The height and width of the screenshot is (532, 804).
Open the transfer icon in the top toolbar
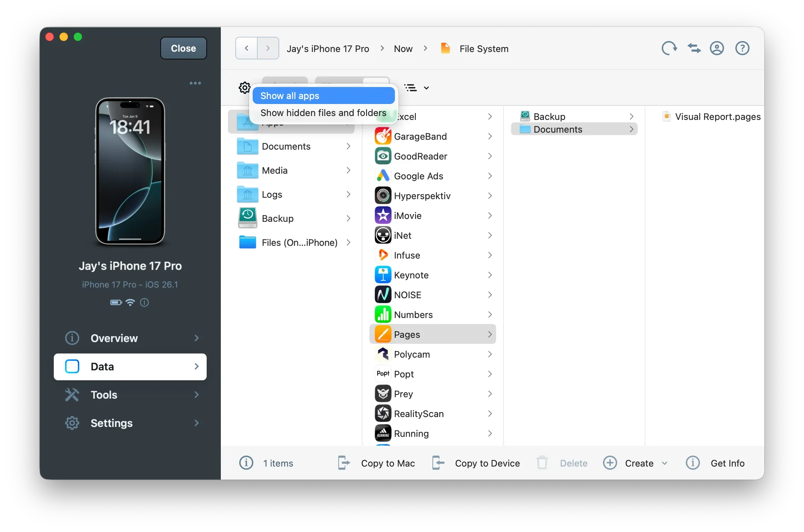pyautogui.click(x=694, y=48)
